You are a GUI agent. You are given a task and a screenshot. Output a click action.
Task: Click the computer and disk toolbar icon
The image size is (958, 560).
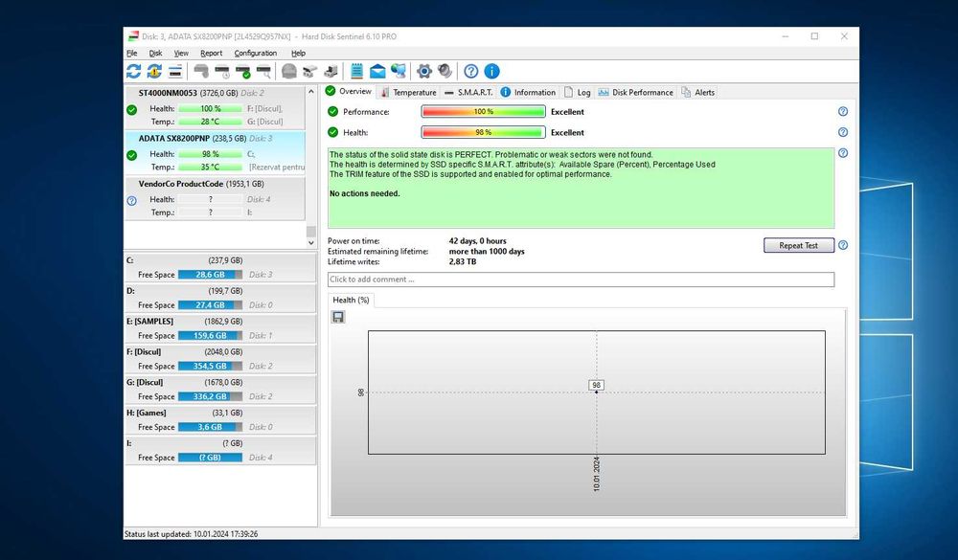[331, 72]
